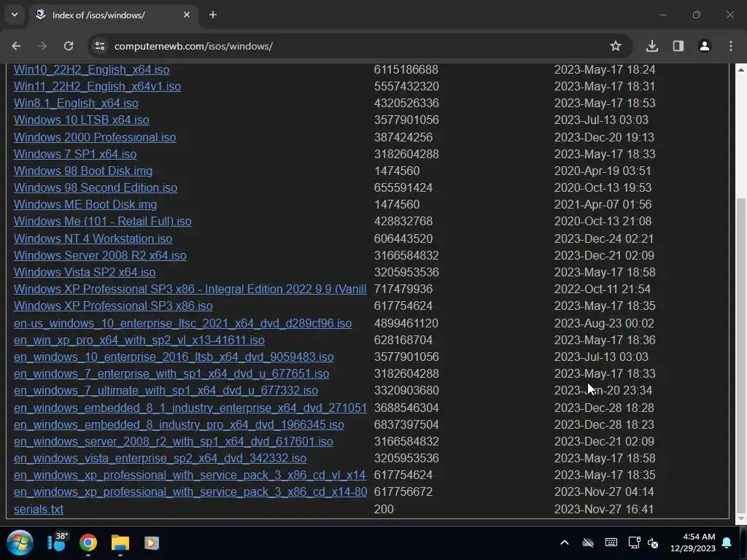This screenshot has width=747, height=560.
Task: Click the address bar URL
Action: (193, 46)
